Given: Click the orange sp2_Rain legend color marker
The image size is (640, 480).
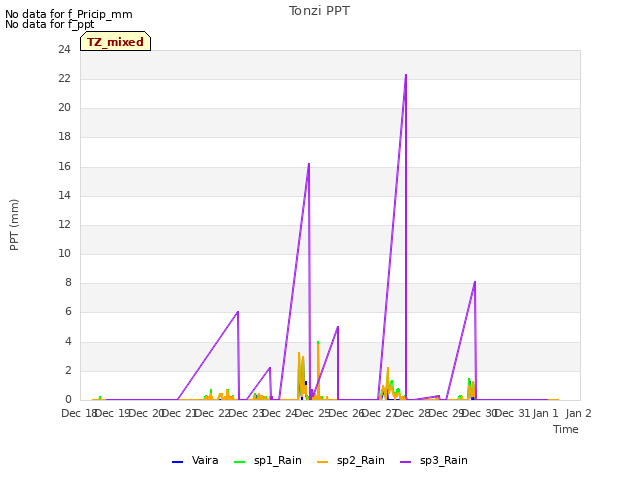Looking at the screenshot, I should point(322,462).
